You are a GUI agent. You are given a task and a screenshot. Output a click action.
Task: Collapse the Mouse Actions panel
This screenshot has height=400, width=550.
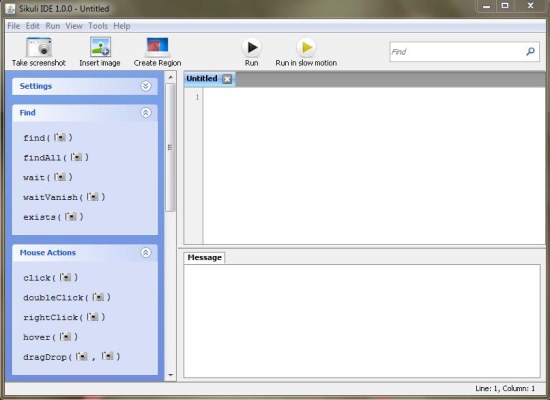146,253
